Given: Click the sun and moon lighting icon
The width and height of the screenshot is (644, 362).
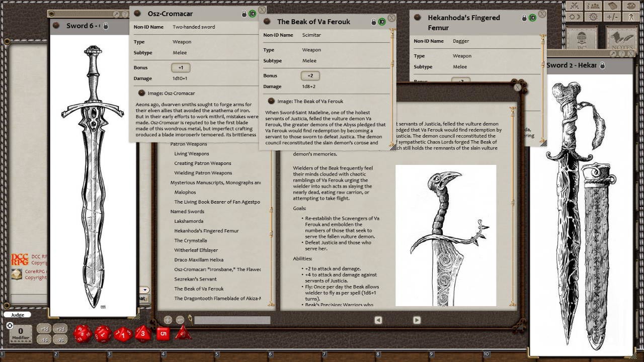Looking at the screenshot, I should click(x=574, y=17).
